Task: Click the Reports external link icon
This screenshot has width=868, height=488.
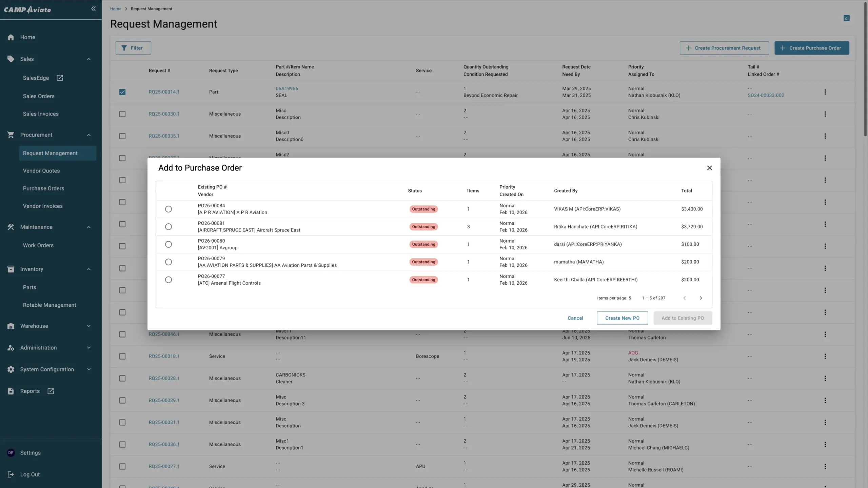Action: (51, 391)
